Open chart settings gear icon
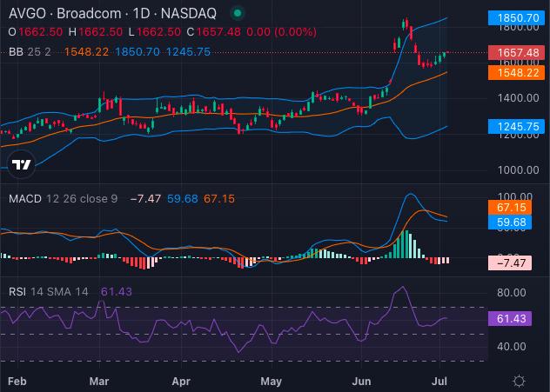This screenshot has height=392, width=550. click(519, 381)
